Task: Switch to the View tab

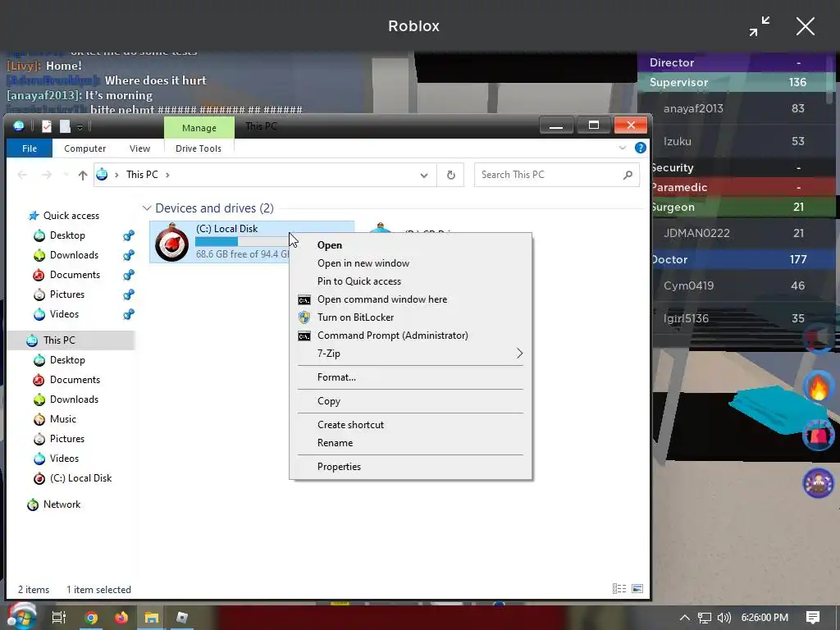Action: tap(139, 148)
